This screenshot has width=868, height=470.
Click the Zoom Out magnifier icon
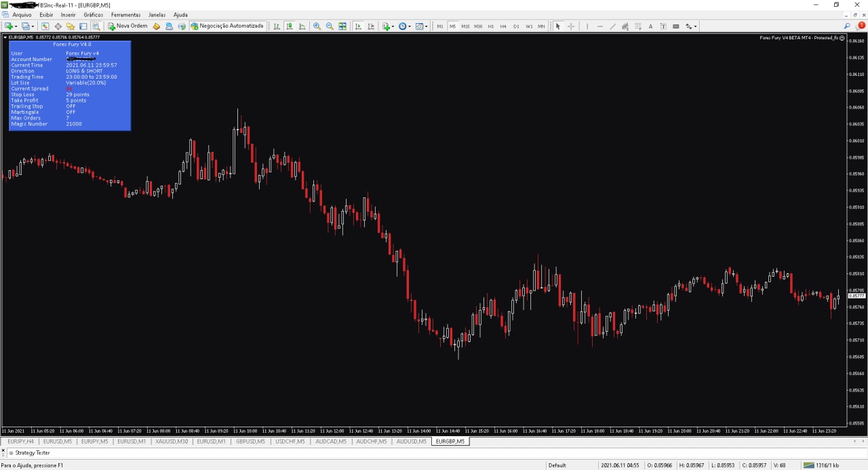point(330,26)
